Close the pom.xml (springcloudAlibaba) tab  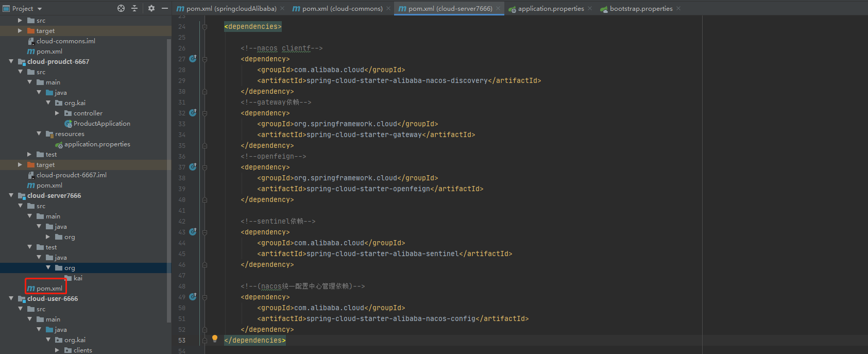(x=282, y=9)
